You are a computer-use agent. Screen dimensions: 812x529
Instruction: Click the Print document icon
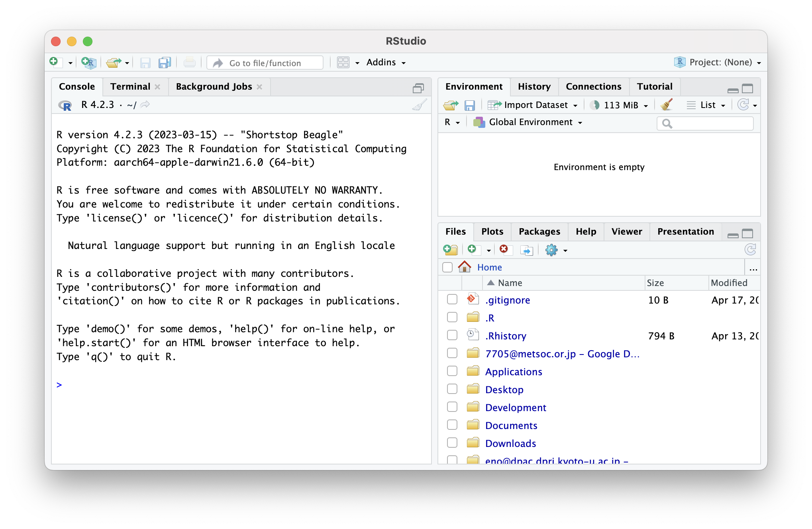click(x=190, y=63)
